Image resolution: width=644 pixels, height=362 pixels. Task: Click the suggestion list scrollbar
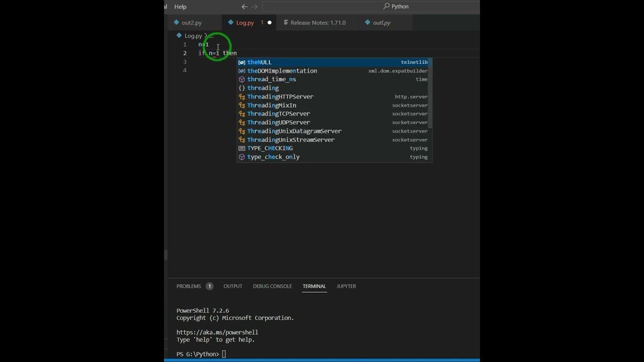[x=430, y=93]
